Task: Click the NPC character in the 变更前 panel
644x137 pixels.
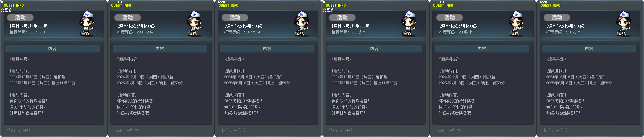Action: click(87, 24)
